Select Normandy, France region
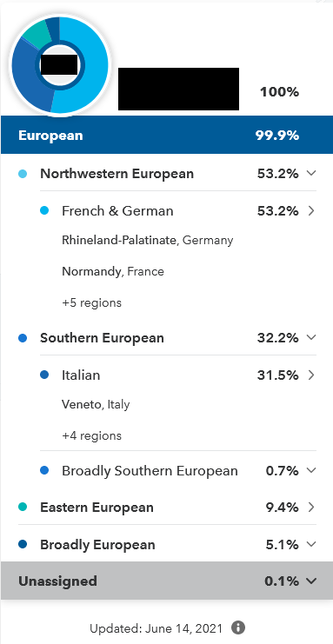Viewport: 333px width, 644px height. click(113, 271)
